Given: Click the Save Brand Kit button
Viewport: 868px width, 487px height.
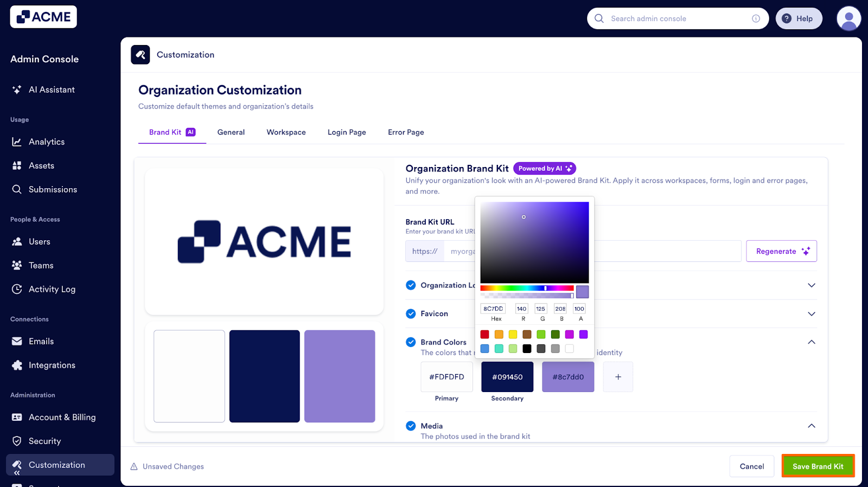Looking at the screenshot, I should tap(818, 466).
